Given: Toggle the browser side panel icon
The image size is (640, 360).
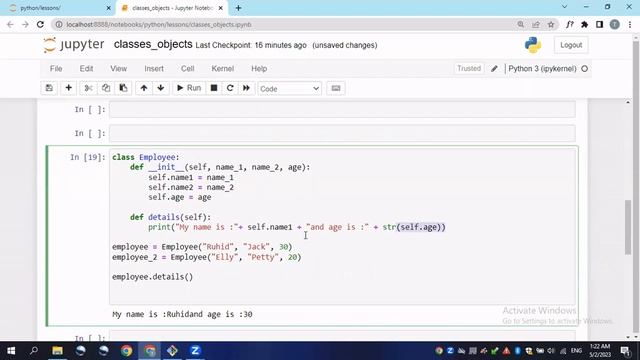Looking at the screenshot, I should [600, 24].
